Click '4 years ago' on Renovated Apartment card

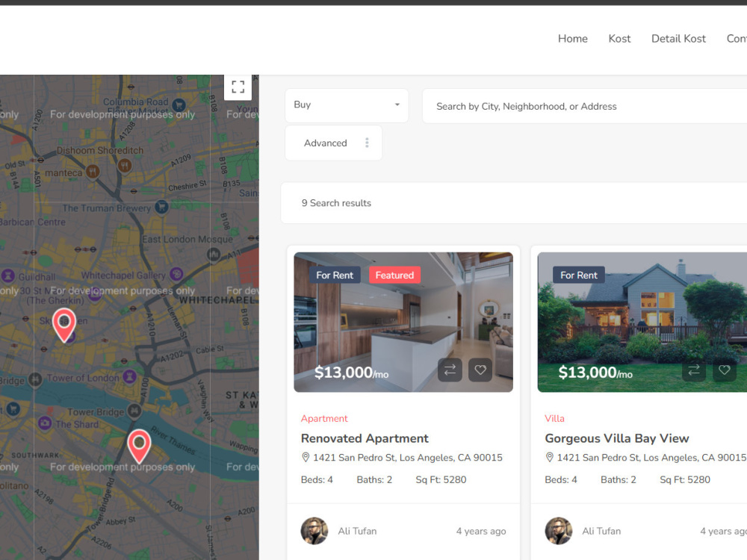click(480, 531)
